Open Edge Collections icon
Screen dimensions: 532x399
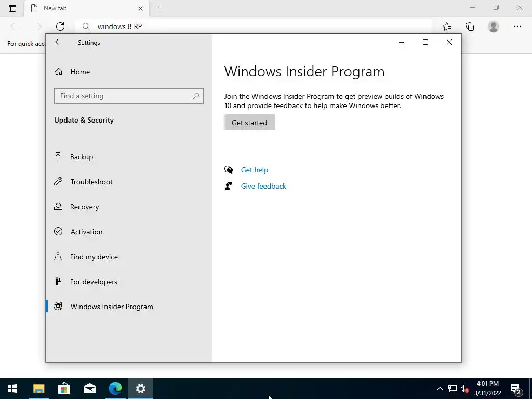coord(470,26)
